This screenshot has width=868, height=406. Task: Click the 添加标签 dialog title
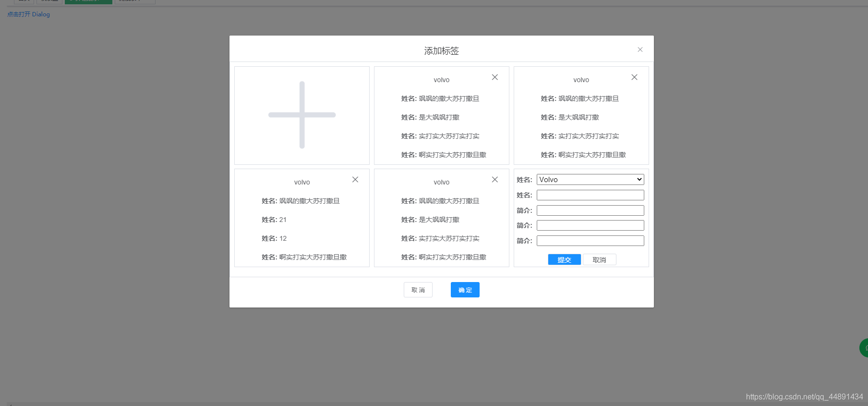pos(442,51)
